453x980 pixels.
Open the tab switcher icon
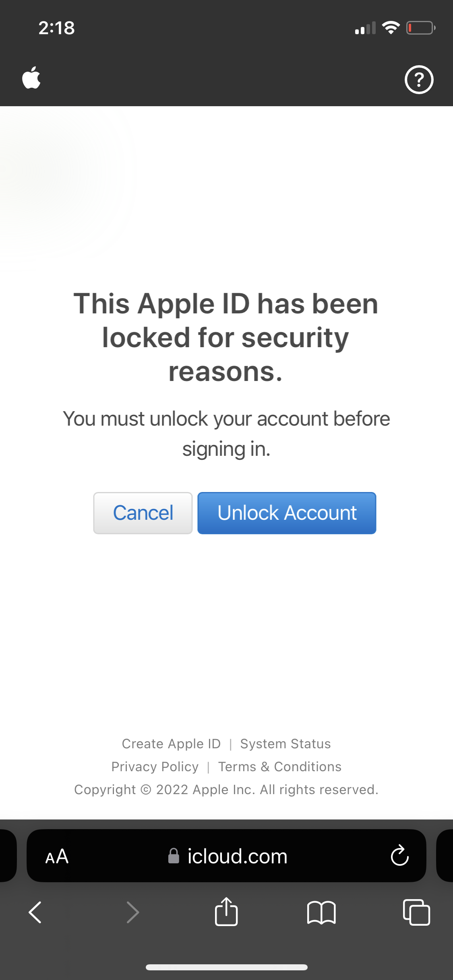pos(416,912)
